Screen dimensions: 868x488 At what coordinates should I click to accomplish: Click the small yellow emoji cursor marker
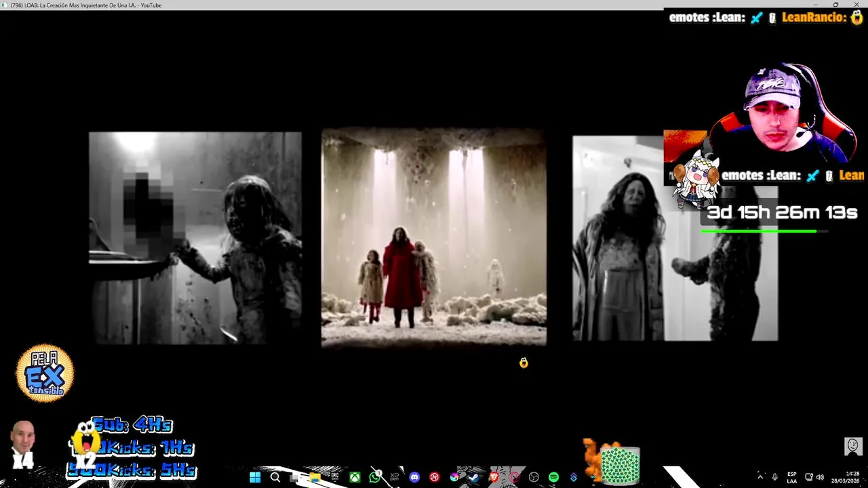(524, 363)
